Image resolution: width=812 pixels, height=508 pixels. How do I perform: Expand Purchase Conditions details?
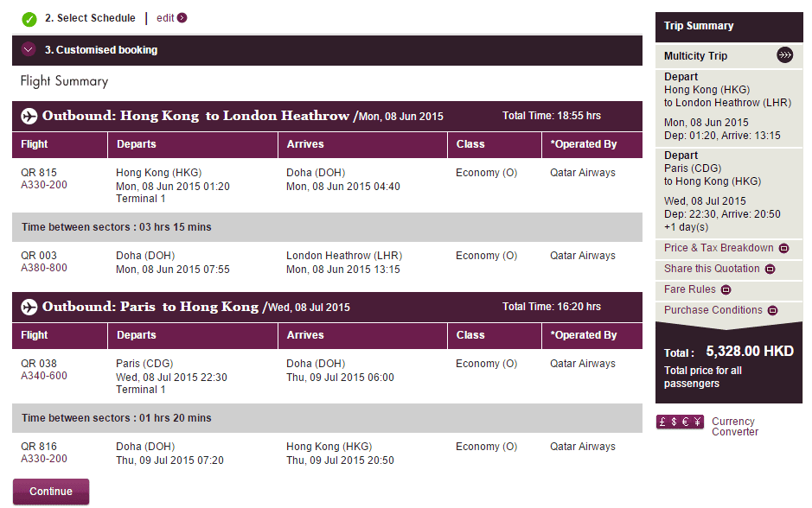tap(772, 311)
